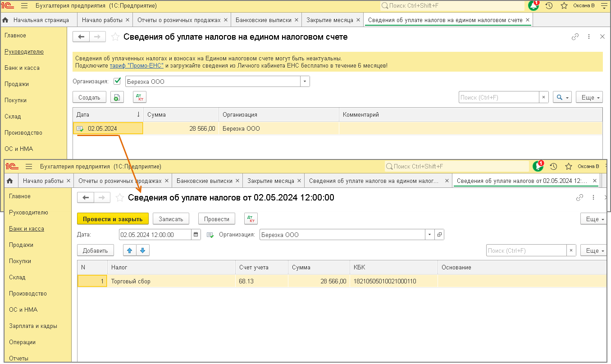Open the Еще menu in the list window
The height and width of the screenshot is (364, 611).
[589, 97]
